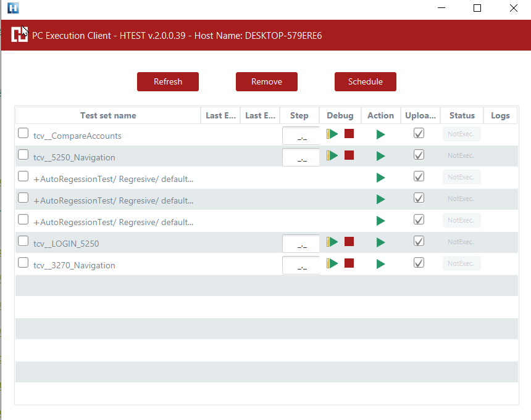Click the Logs column header
The image size is (531, 420).
[500, 115]
